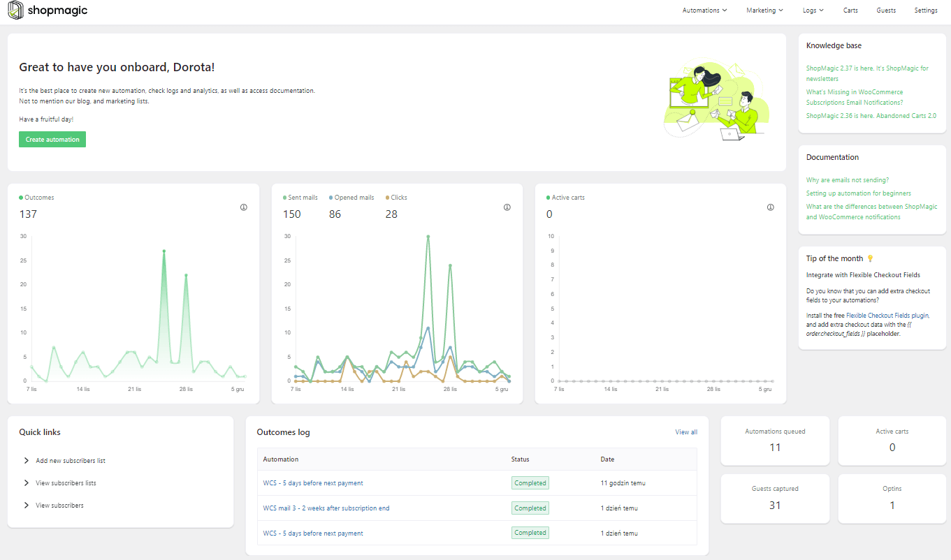Image resolution: width=951 pixels, height=560 pixels.
Task: Click the Date column header
Action: (x=607, y=459)
